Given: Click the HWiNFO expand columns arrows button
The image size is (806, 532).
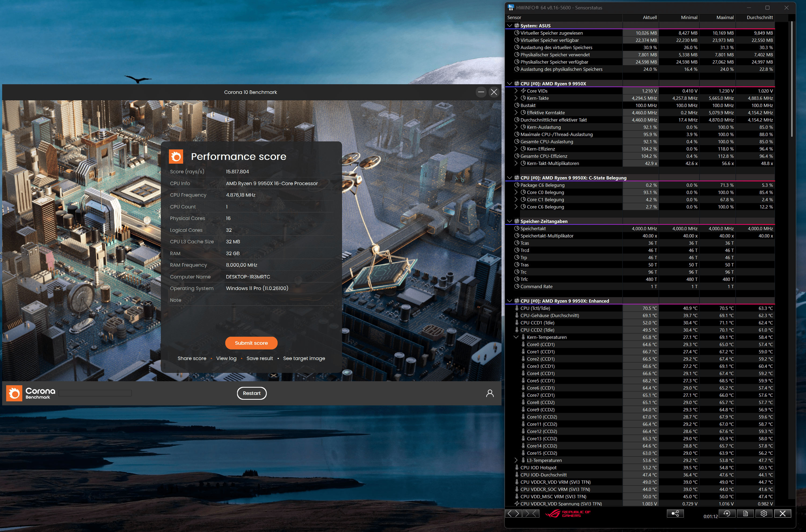Looking at the screenshot, I should (x=513, y=513).
